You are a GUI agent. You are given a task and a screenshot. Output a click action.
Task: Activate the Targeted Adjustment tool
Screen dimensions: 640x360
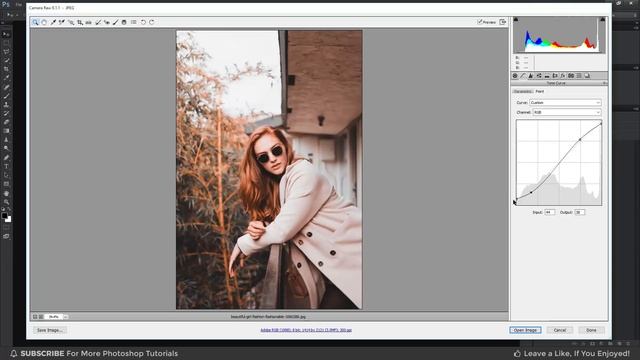coord(71,22)
